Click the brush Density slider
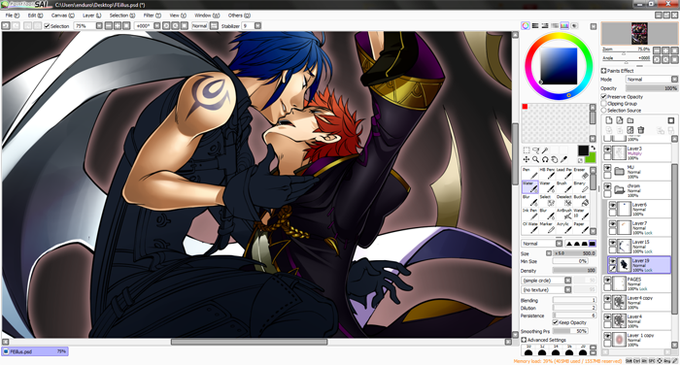This screenshot has height=365, width=680. click(575, 270)
